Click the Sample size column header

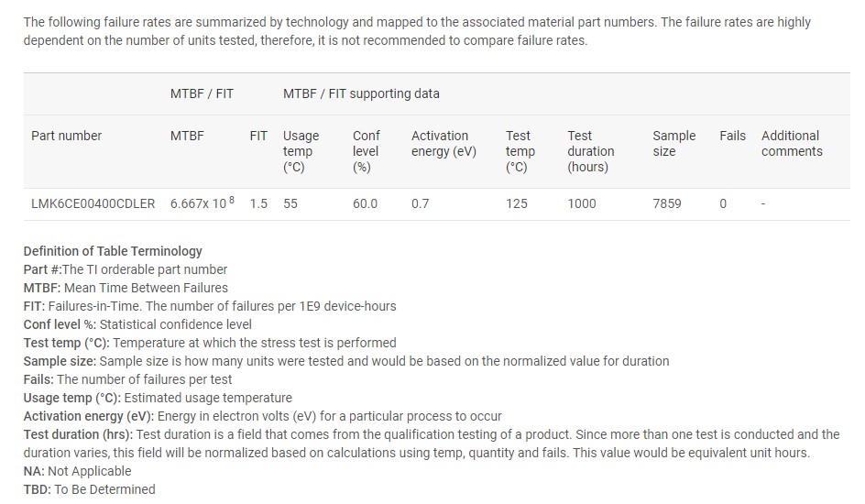(673, 144)
